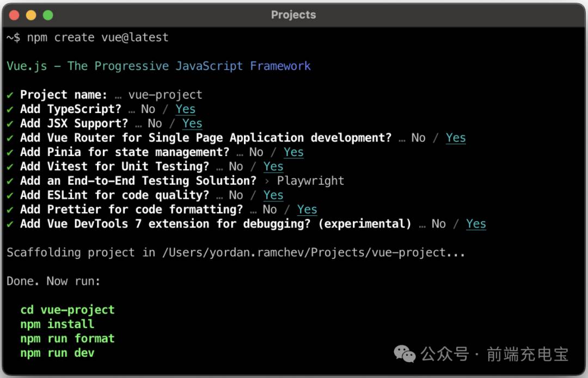
Task: Click the 'Add JSX Support?' question text
Action: [x=74, y=123]
